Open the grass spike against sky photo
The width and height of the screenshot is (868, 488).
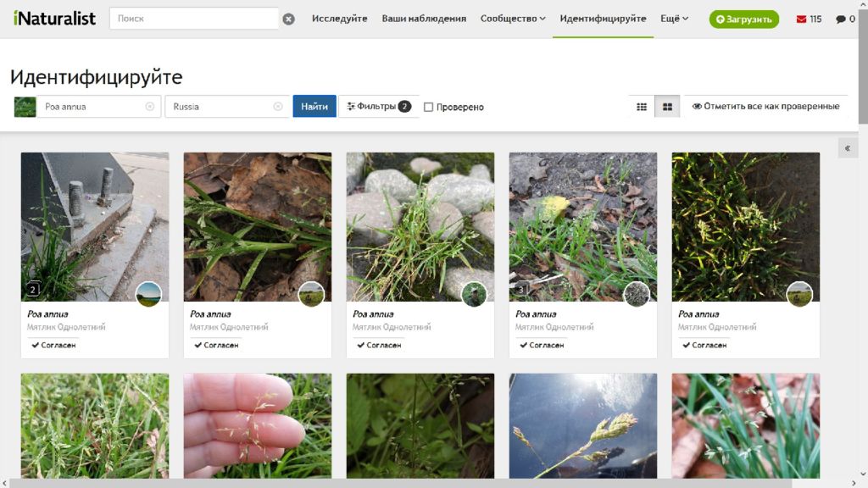583,425
